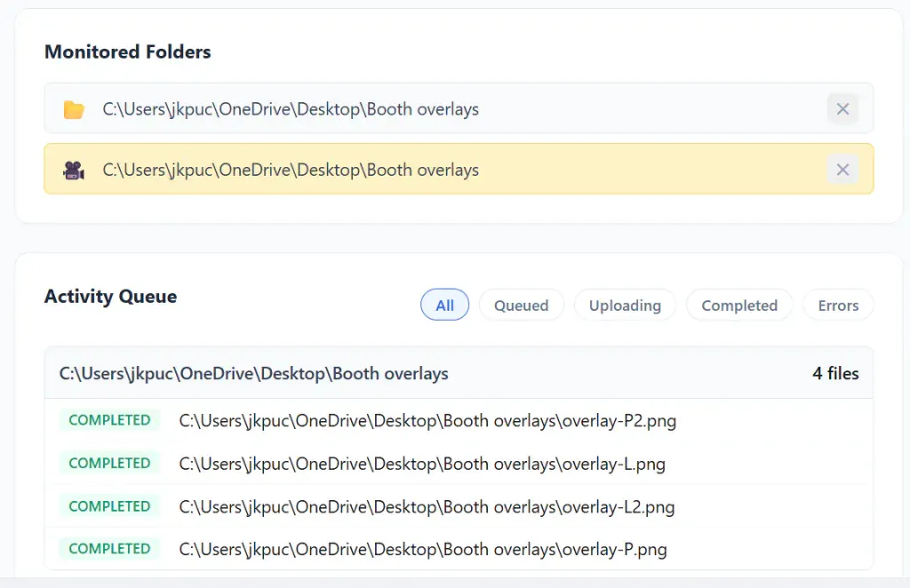Image resolution: width=910 pixels, height=588 pixels.
Task: Show Errors in the activity queue
Action: (x=838, y=305)
